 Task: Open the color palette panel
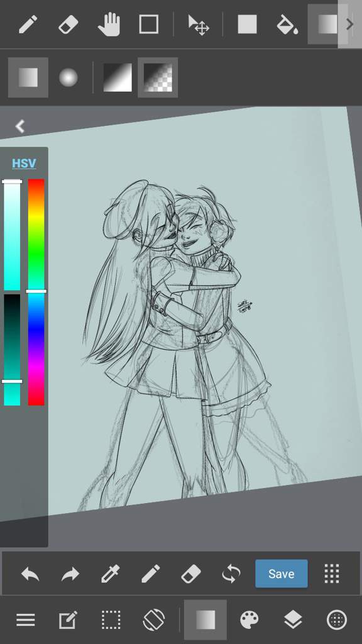coord(250,619)
